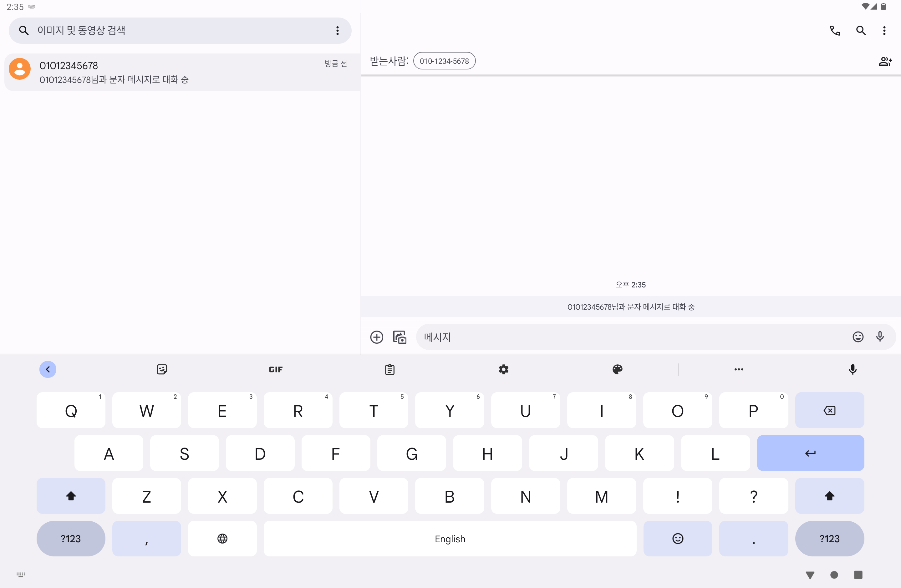The image size is (901, 588).
Task: Start voice typing from keyboard toolbar
Action: (x=852, y=369)
